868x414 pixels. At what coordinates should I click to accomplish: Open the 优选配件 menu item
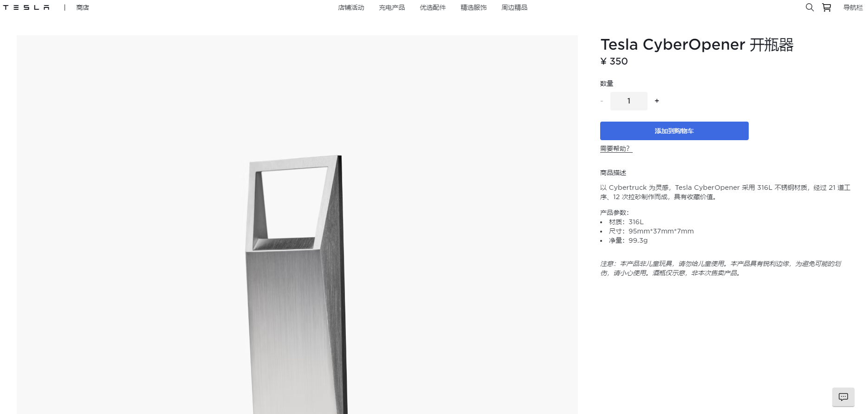tap(433, 7)
